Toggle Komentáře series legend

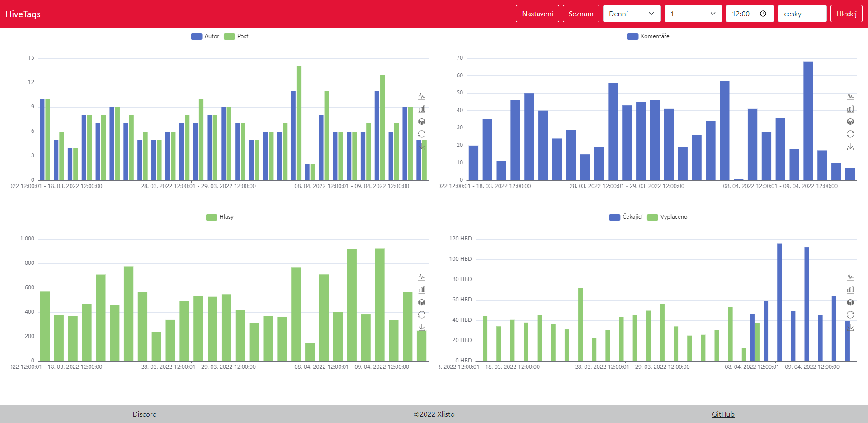tap(648, 36)
